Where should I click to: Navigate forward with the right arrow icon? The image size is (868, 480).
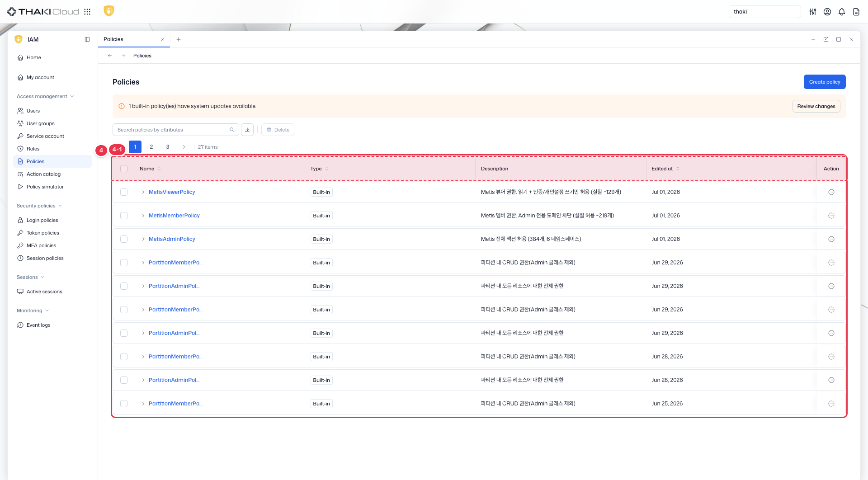click(x=123, y=56)
